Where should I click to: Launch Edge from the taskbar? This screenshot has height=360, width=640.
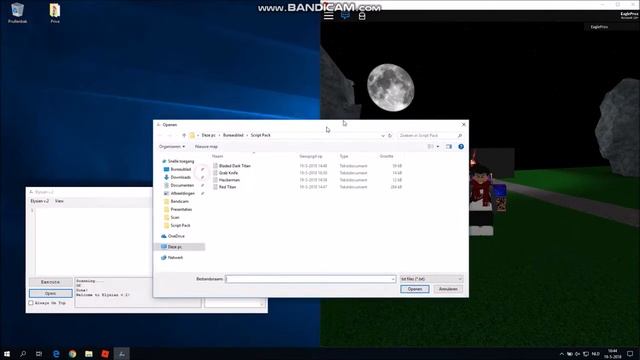click(x=56, y=354)
